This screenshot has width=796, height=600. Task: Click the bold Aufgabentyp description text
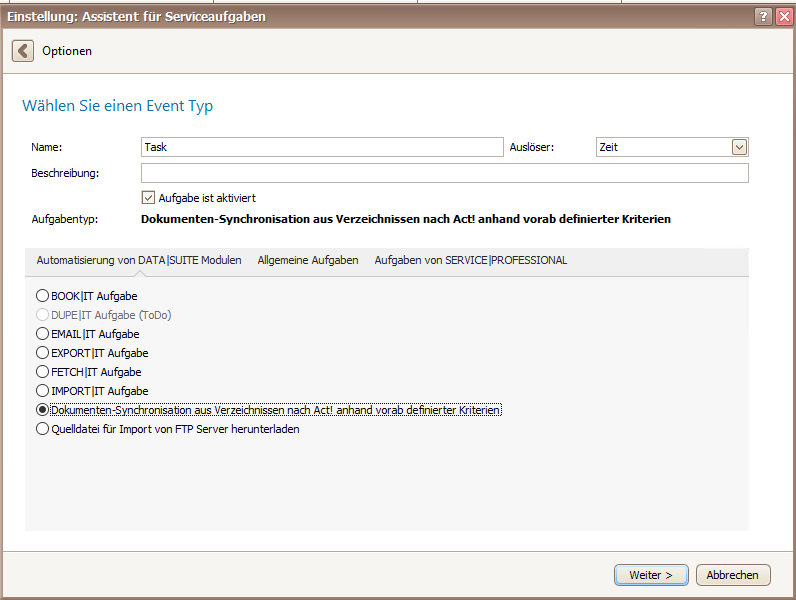pos(406,219)
